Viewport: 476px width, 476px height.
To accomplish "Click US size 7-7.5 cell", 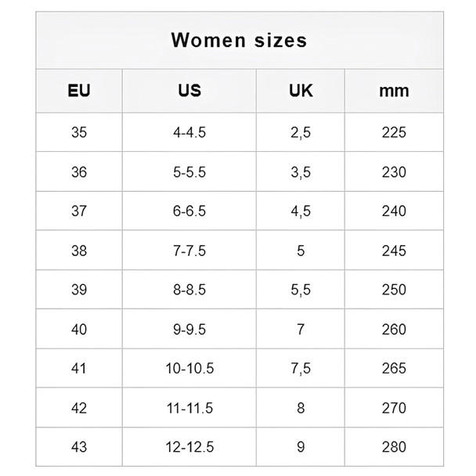I will coord(189,251).
